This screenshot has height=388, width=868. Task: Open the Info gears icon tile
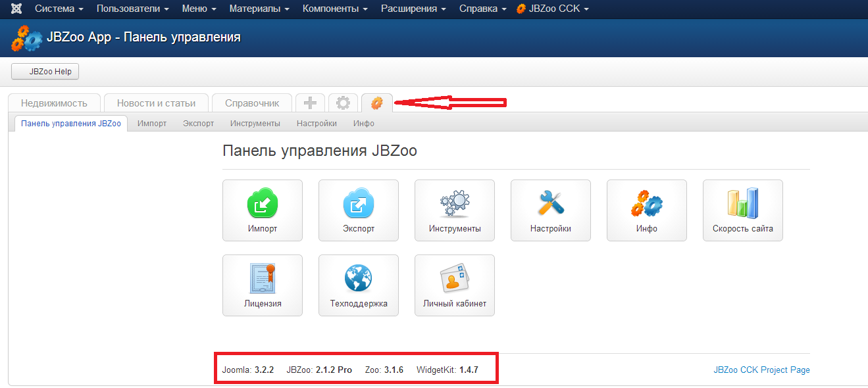point(647,210)
